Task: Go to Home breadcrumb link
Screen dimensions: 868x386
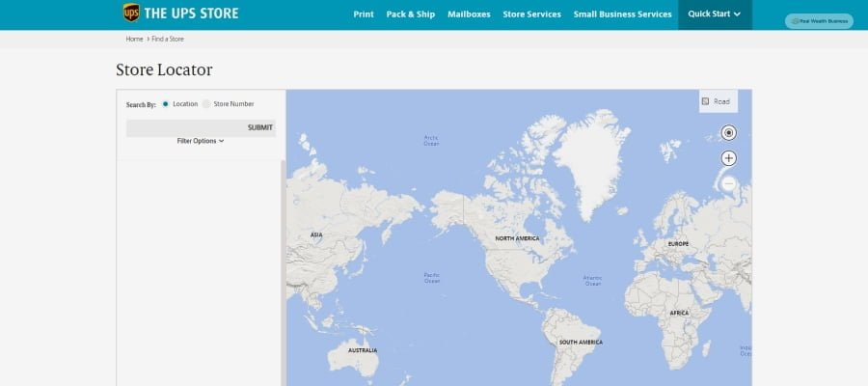Action: tap(134, 39)
